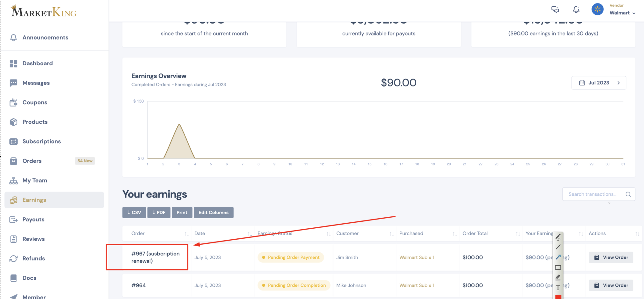Image resolution: width=644 pixels, height=299 pixels.
Task: Click the search magnifier in transactions search
Action: pos(628,194)
